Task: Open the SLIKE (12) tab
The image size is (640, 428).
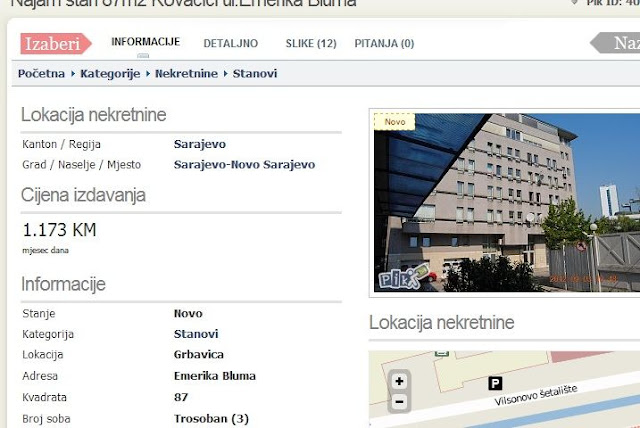Action: [x=311, y=43]
